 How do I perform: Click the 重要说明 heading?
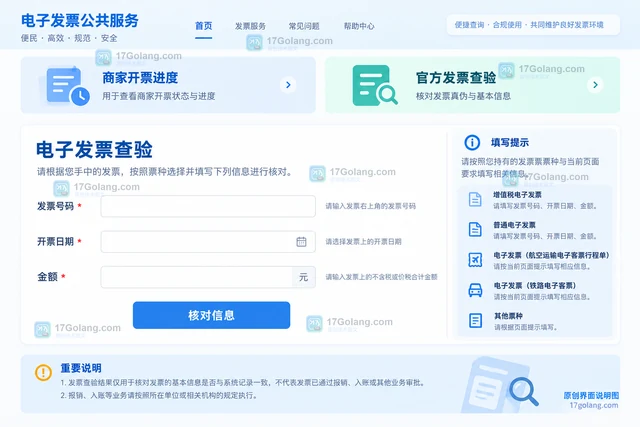81,368
